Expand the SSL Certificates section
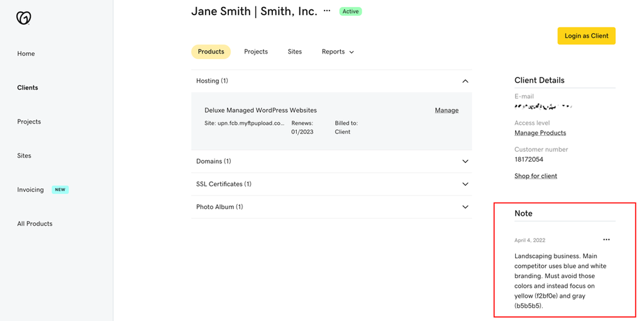644x321 pixels. click(465, 184)
